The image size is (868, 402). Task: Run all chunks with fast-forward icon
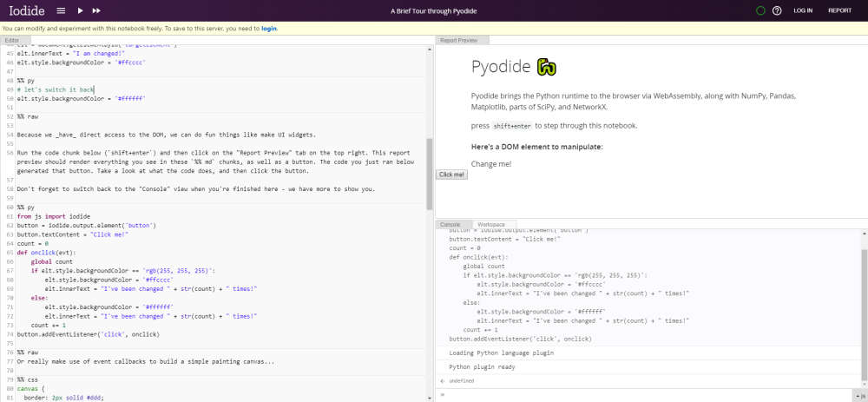pos(96,10)
